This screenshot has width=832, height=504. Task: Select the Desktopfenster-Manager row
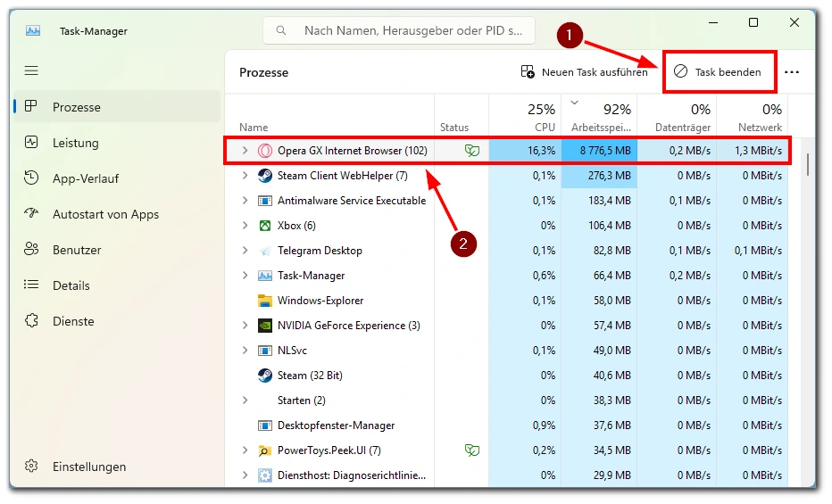click(x=507, y=425)
